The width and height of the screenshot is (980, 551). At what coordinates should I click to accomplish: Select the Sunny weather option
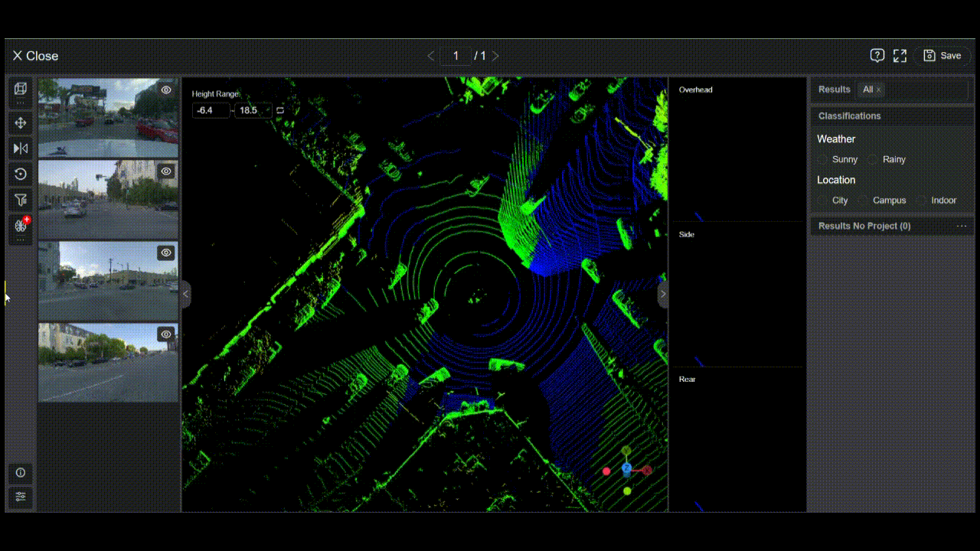click(823, 159)
